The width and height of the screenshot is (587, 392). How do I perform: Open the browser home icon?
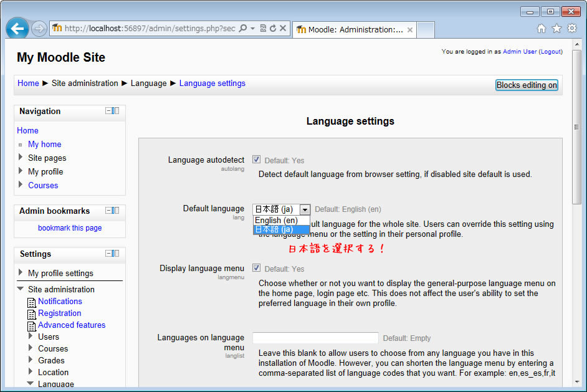pos(542,29)
